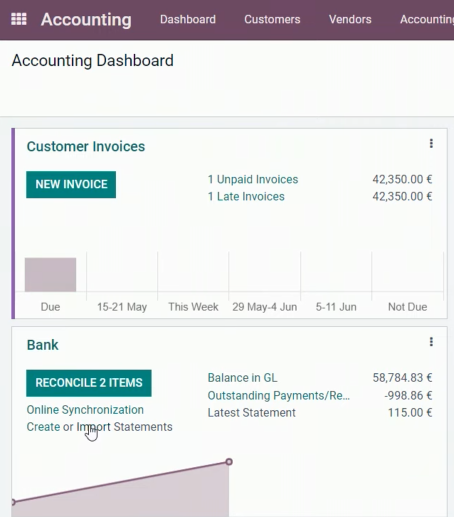Open Online Synchronization link

[x=85, y=410]
